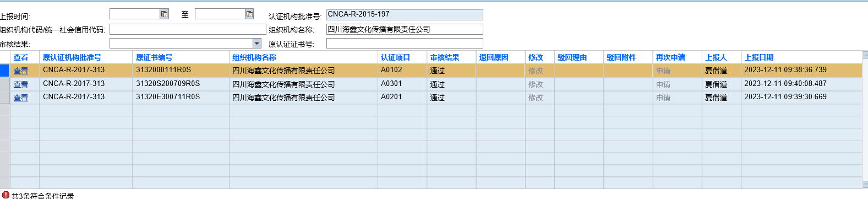868x199 pixels.
Task: Click the red alert icon in status bar
Action: 6,195
